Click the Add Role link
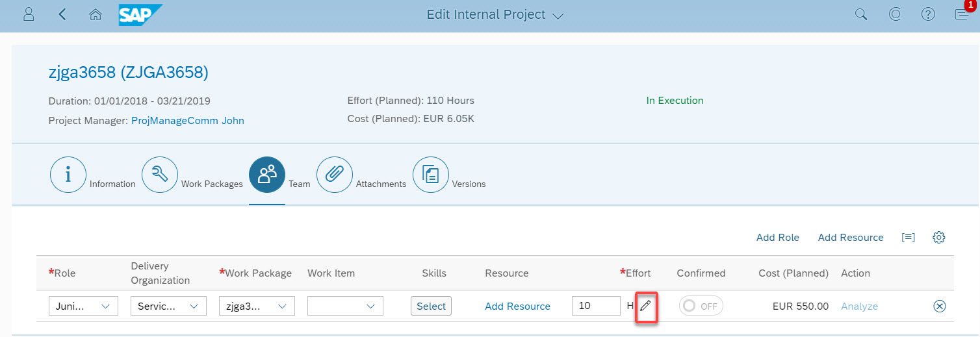Image resolution: width=980 pixels, height=337 pixels. pyautogui.click(x=778, y=238)
